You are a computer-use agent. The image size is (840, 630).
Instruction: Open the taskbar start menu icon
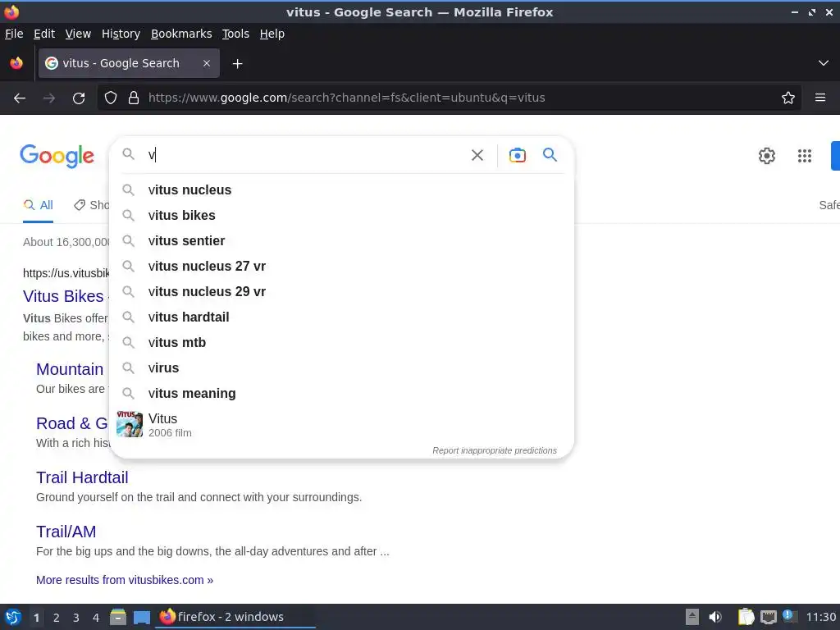pos(13,617)
